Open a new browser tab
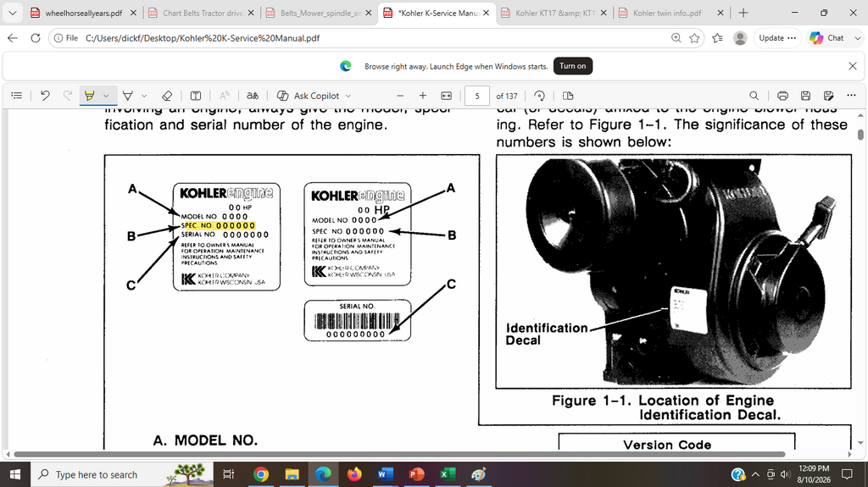Viewport: 868px width, 487px height. 743,13
